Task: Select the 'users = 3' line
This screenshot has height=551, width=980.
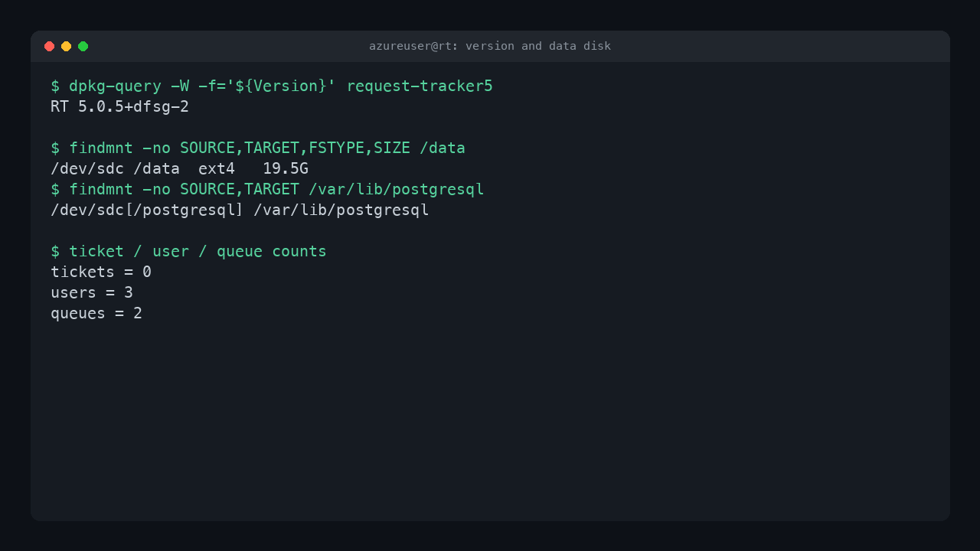Action: (x=92, y=292)
